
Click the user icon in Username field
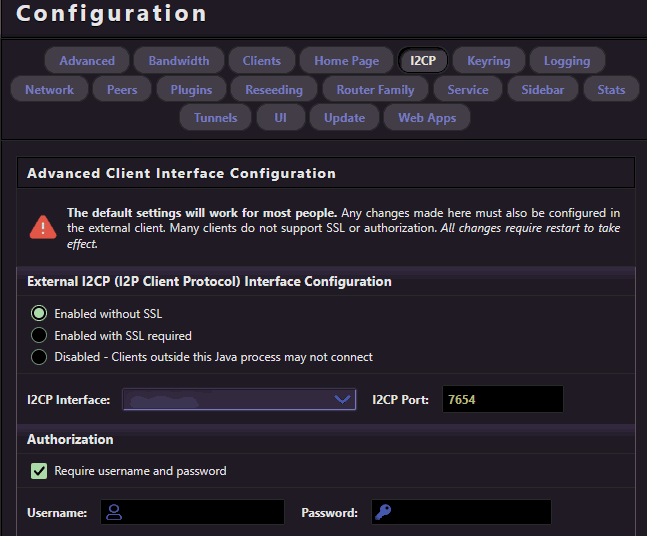114,512
